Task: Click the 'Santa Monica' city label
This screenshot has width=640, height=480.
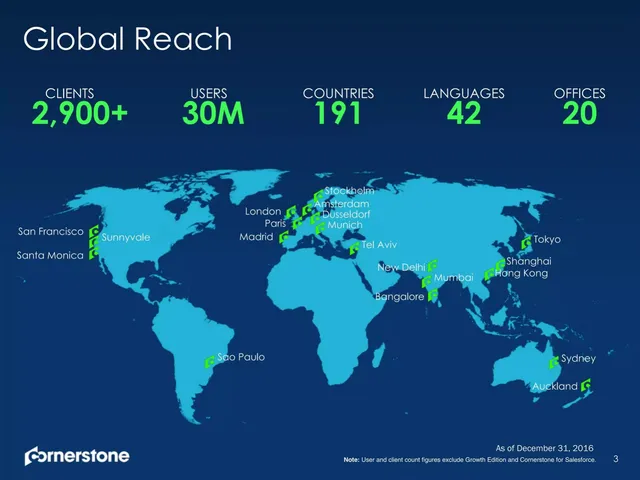Action: pos(50,256)
